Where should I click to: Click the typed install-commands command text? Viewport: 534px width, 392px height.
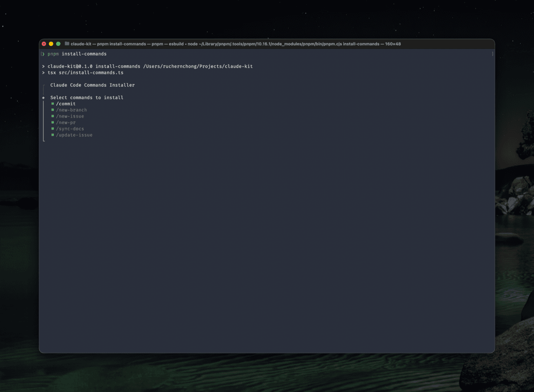tap(84, 54)
